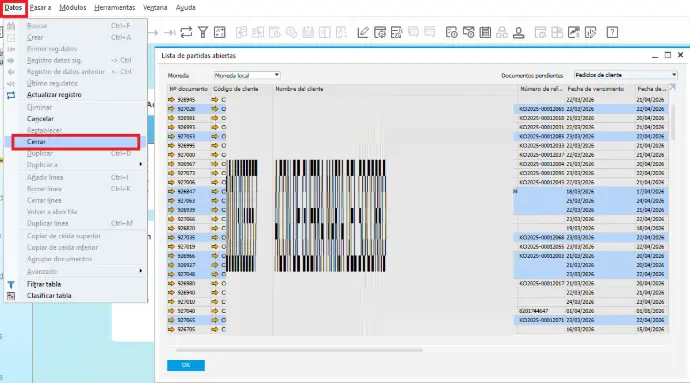Click the last record arrow icon

(x=169, y=33)
